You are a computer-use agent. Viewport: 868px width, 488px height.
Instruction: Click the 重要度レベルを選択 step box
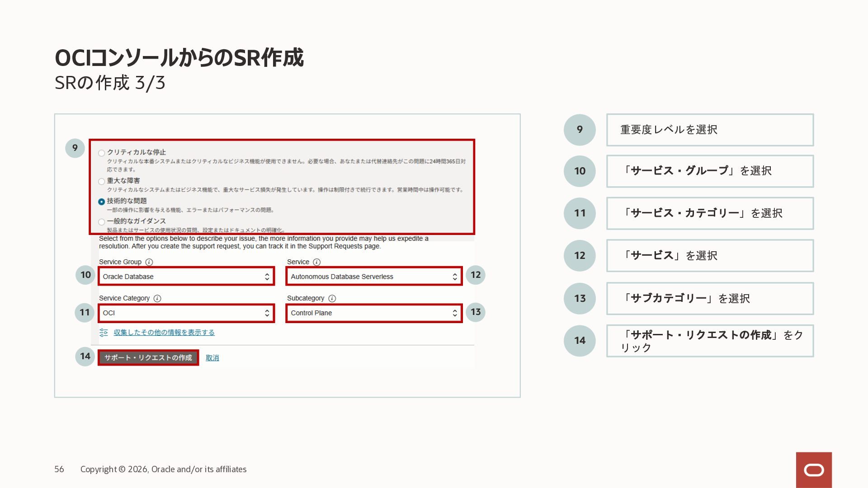click(710, 130)
